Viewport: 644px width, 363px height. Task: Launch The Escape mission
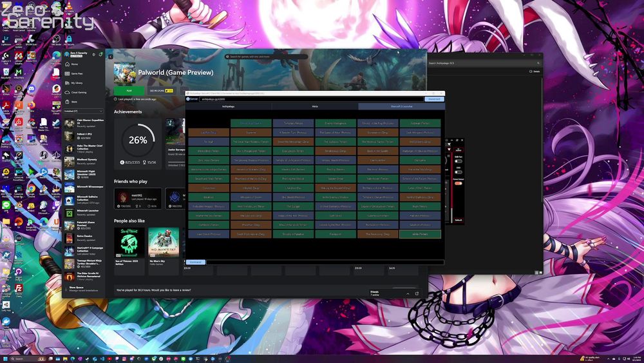[293, 206]
